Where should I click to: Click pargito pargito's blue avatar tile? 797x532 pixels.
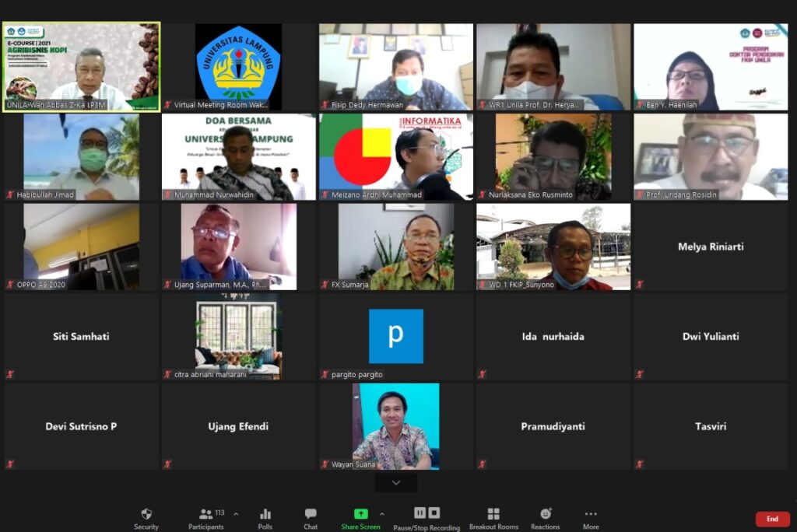[x=395, y=336]
